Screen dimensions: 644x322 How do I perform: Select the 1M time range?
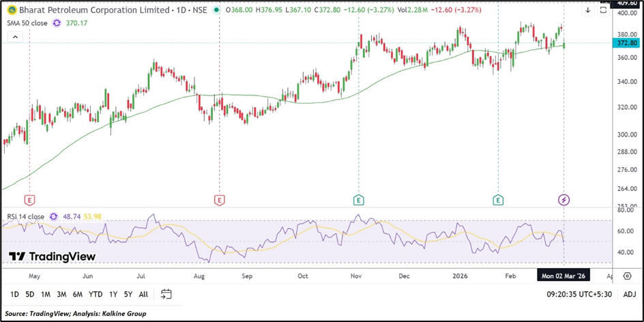(x=46, y=294)
